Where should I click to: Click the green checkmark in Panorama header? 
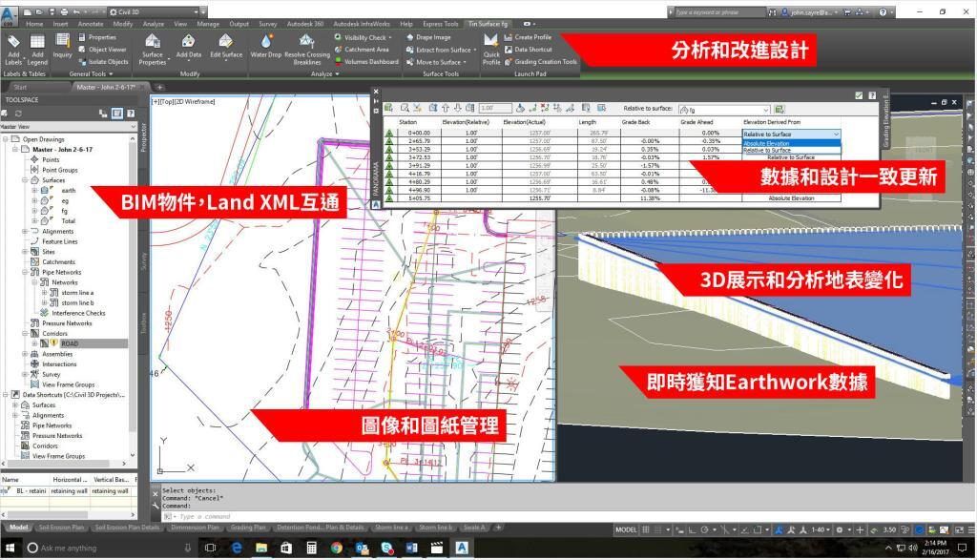[x=860, y=95]
